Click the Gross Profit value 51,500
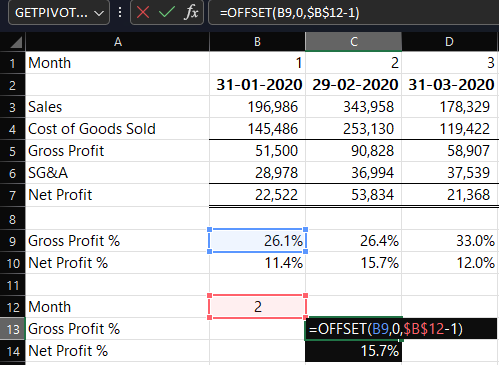 pos(257,151)
